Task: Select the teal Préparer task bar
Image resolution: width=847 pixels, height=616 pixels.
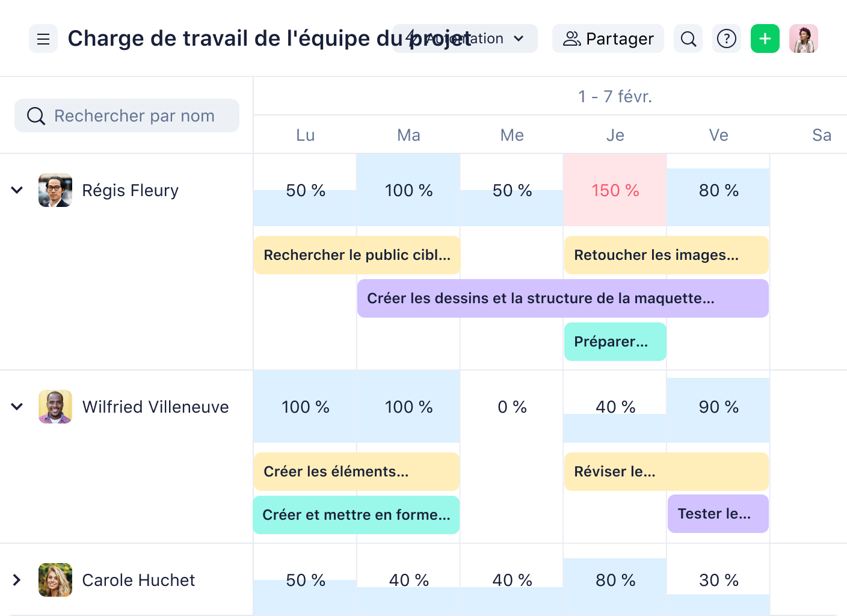Action: pyautogui.click(x=615, y=342)
